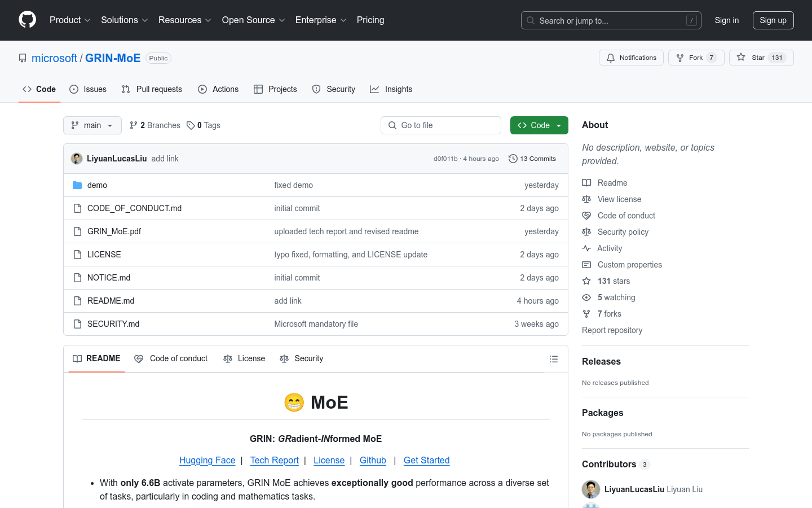Switch to the Insights tab
This screenshot has width=812, height=508.
tap(391, 89)
